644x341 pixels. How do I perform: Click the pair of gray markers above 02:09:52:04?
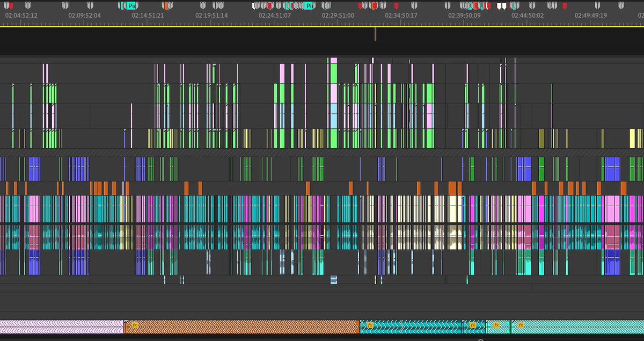64,6
